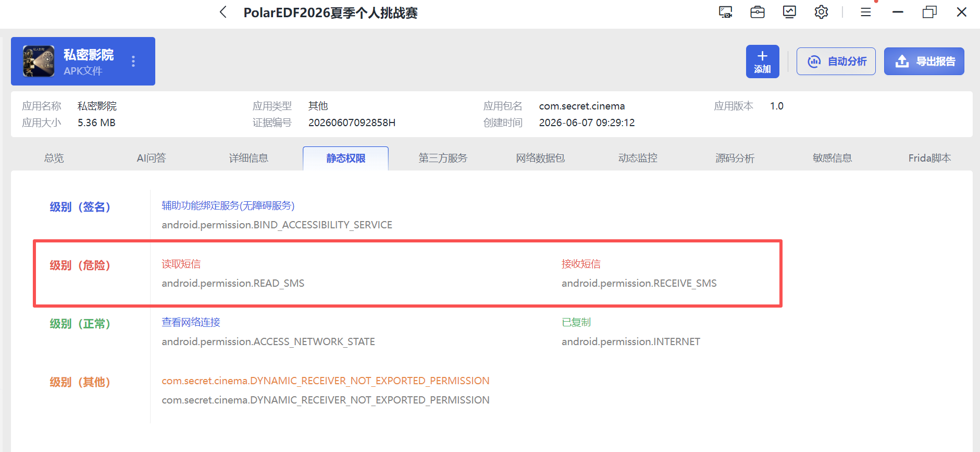980x452 pixels.
Task: Click the performance monitor chart icon
Action: [x=789, y=12]
